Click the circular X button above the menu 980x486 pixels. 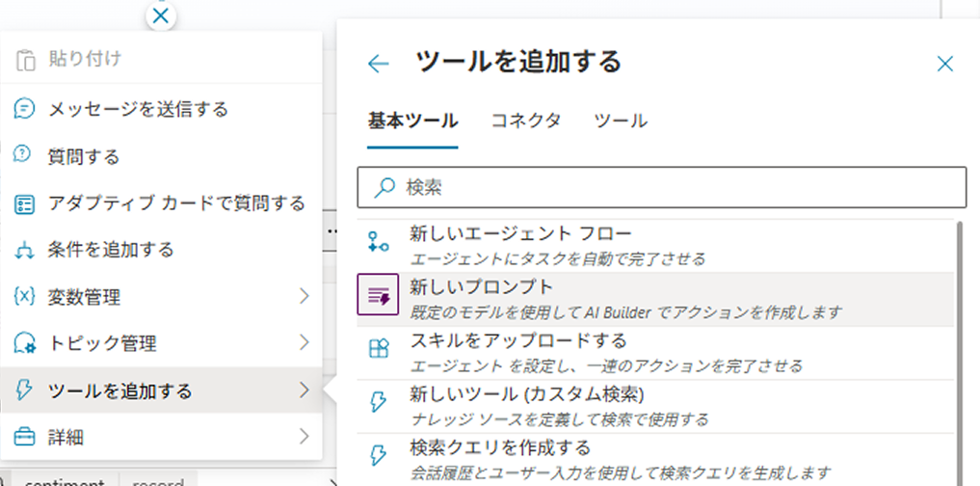pos(161,15)
